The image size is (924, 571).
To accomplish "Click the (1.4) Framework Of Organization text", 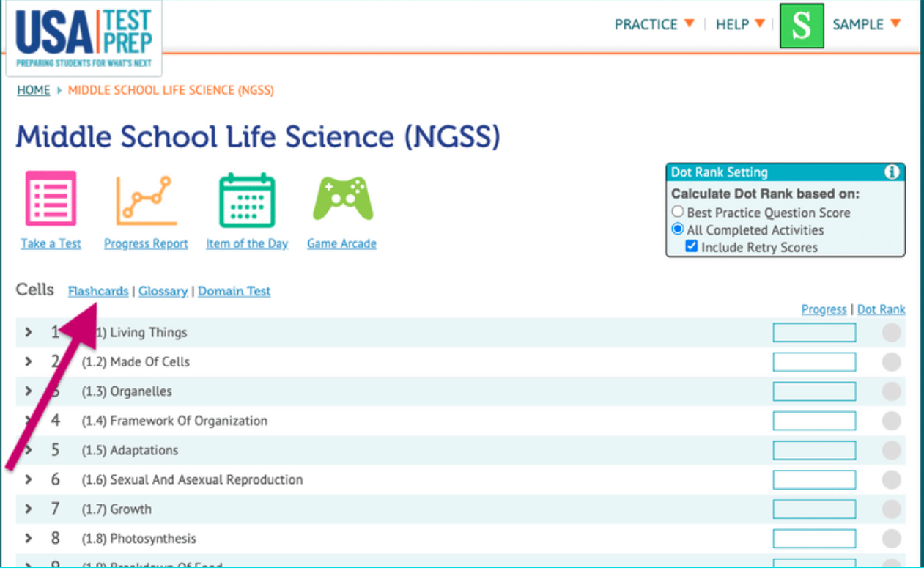I will pyautogui.click(x=174, y=421).
